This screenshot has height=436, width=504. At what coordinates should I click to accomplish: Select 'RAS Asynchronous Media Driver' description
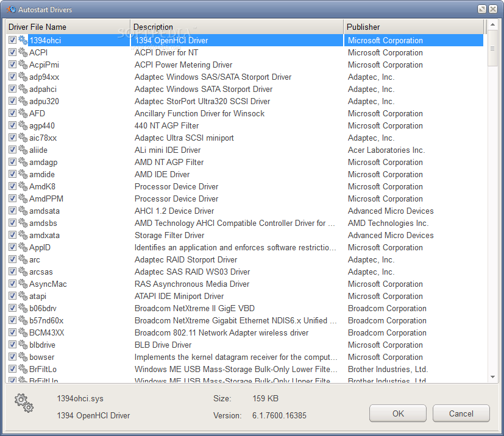coord(192,284)
